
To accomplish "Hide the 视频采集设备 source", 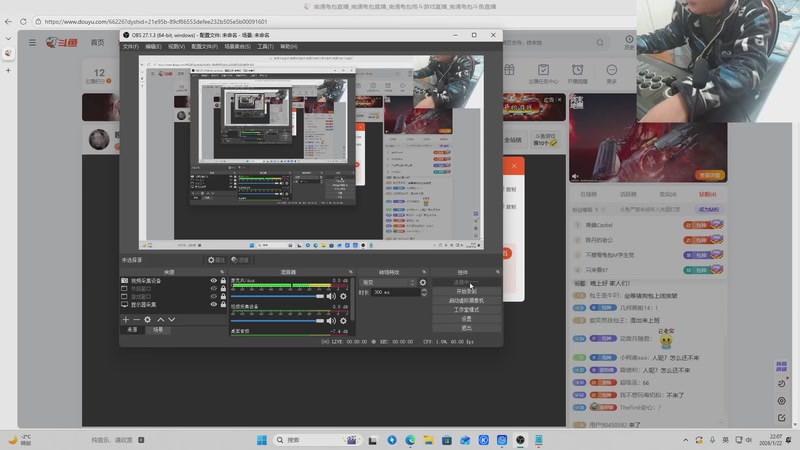I will (214, 281).
